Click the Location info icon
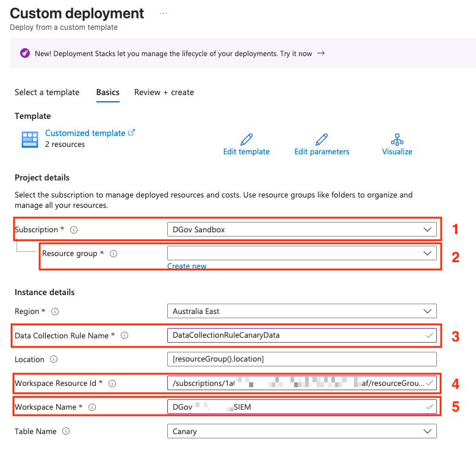Viewport: 476px width, 453px height. (54, 359)
